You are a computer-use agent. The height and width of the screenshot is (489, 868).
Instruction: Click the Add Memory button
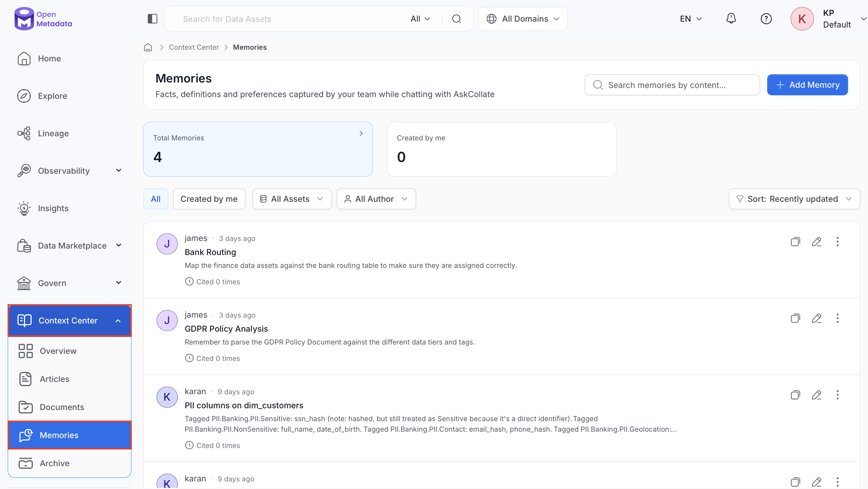tap(807, 85)
